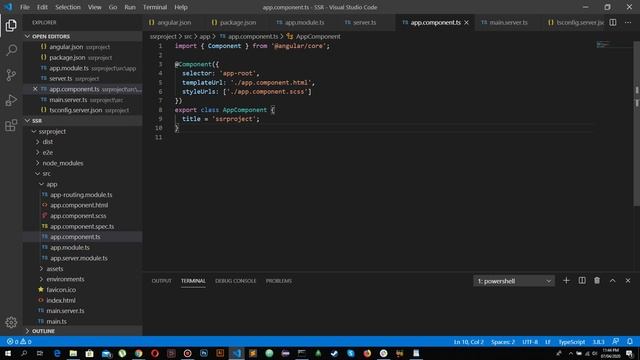Show the Output panel tab

(162, 281)
